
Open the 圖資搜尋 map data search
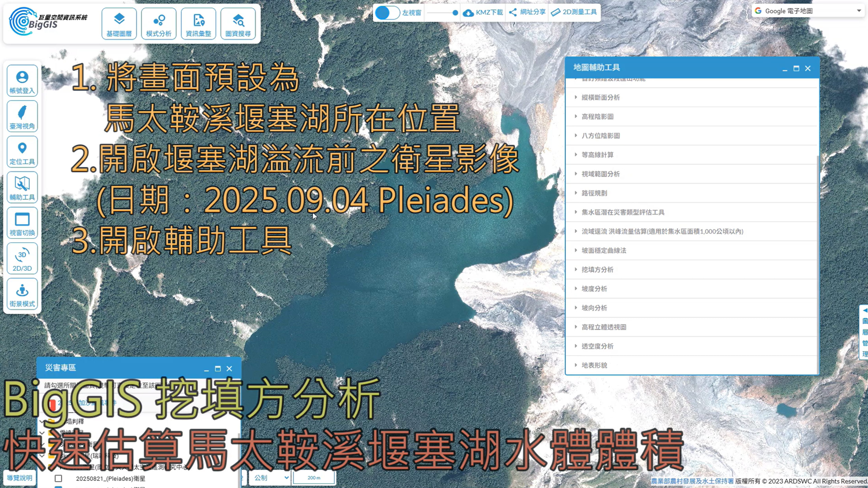tap(238, 24)
